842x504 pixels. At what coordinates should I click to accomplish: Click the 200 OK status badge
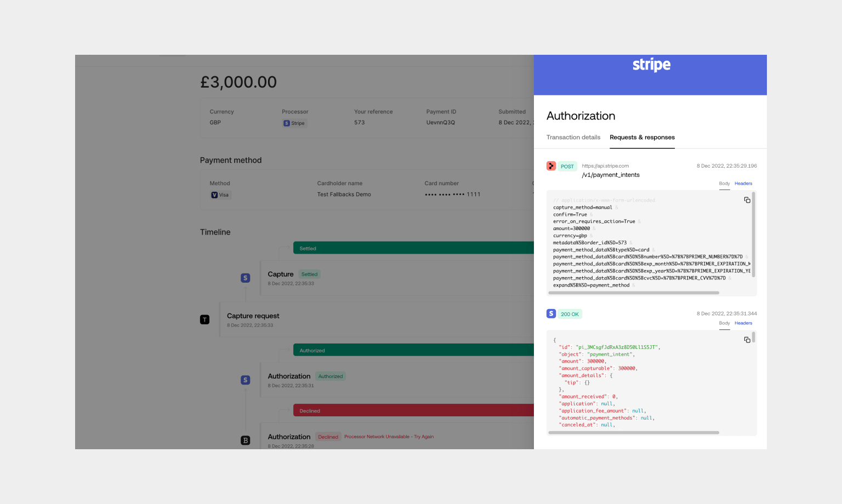[570, 314]
